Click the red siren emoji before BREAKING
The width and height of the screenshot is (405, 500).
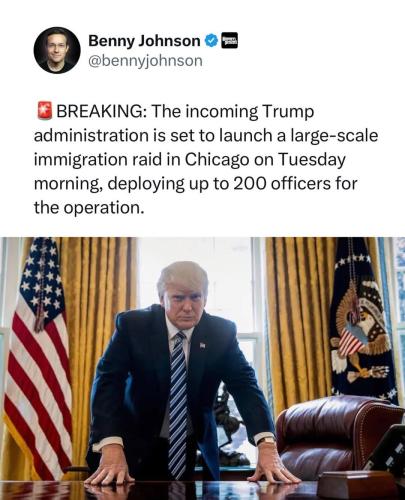(45, 111)
